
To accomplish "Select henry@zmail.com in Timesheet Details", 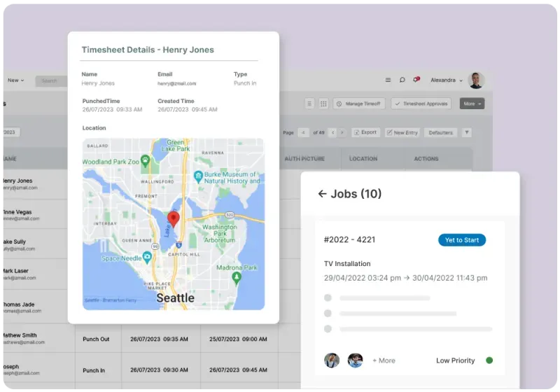I will (177, 83).
